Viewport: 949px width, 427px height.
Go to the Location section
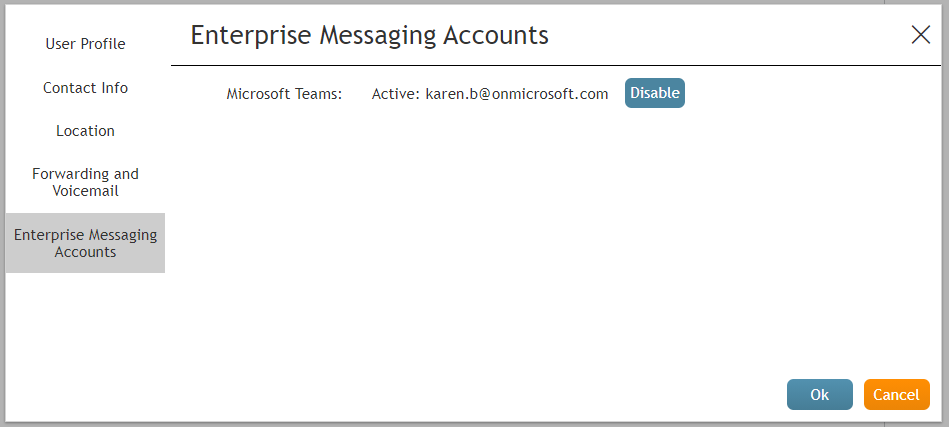[85, 131]
